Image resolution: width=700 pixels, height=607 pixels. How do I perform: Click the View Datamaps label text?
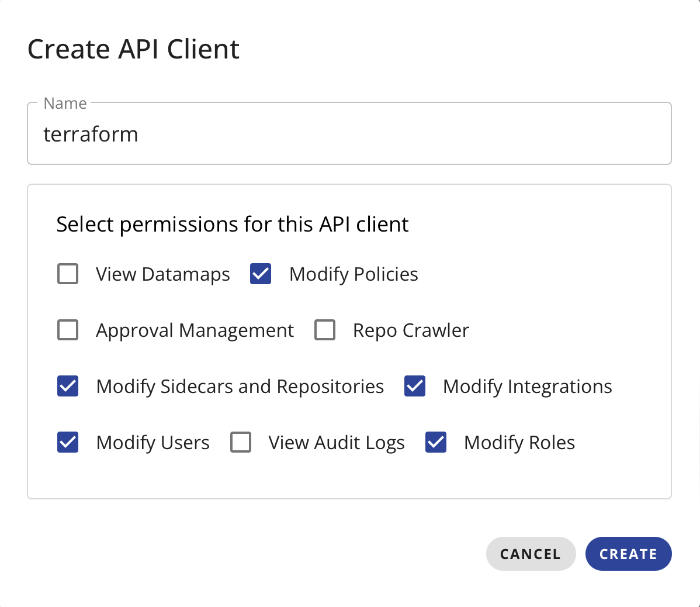click(163, 274)
